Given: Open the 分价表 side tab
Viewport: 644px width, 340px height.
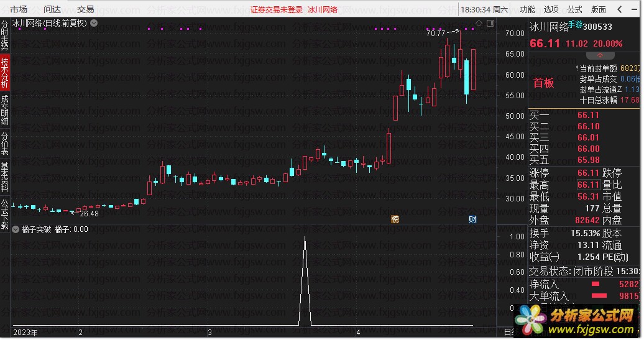Looking at the screenshot, I should tap(4, 144).
